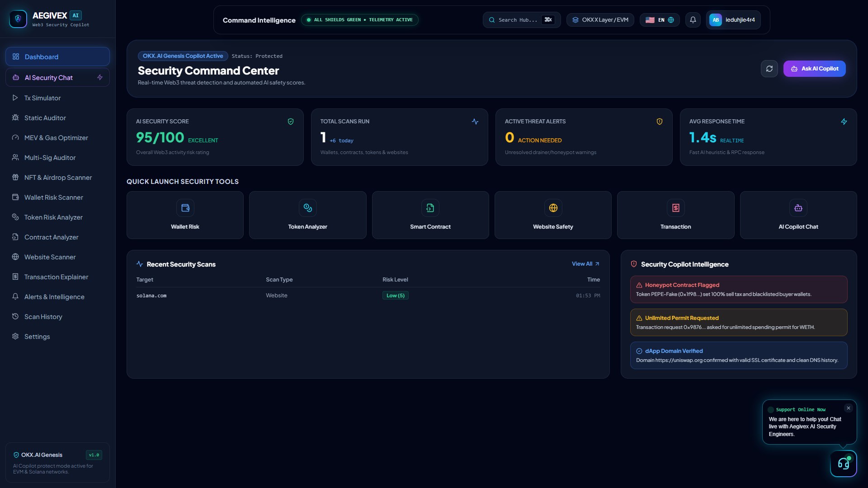The width and height of the screenshot is (868, 488).
Task: Open the support headset chat widget
Action: [x=843, y=463]
